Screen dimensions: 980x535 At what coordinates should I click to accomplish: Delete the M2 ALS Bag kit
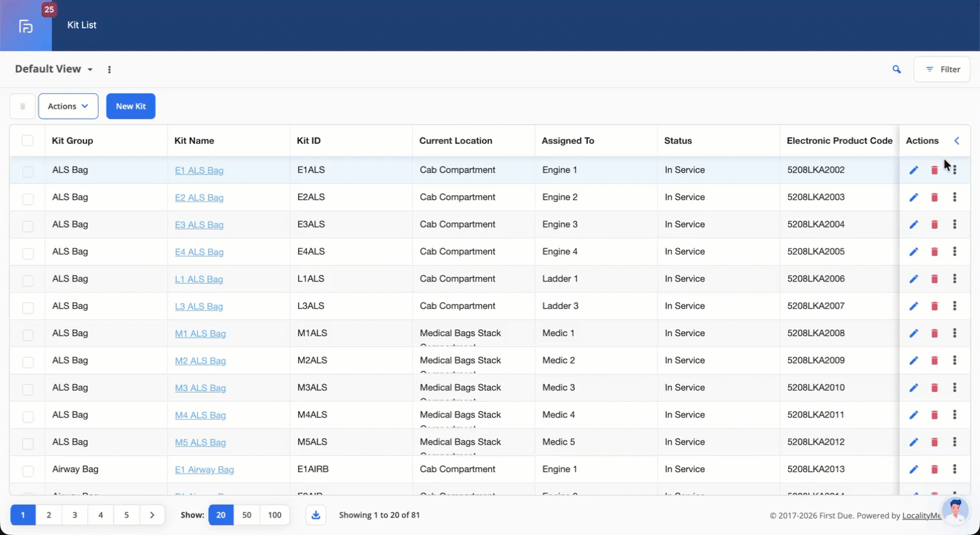[x=934, y=361]
